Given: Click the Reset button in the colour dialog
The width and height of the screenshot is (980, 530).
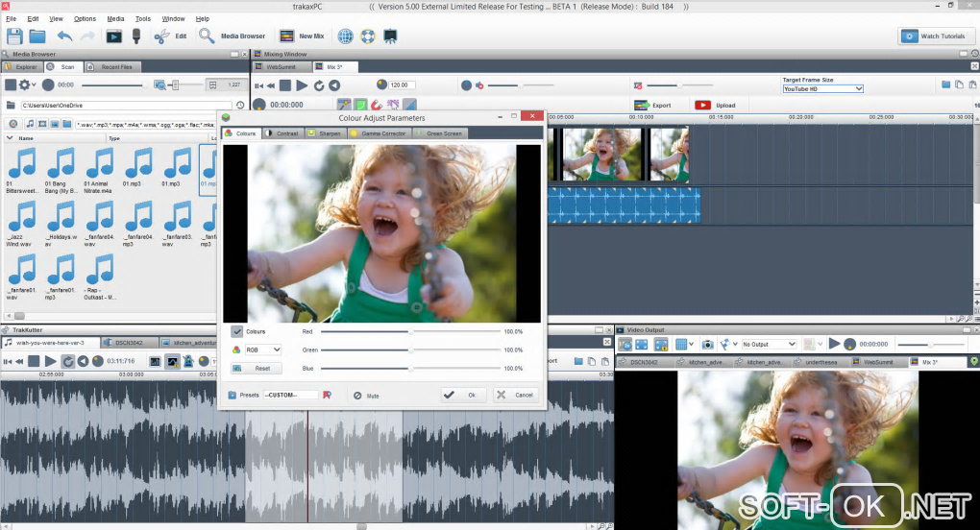Looking at the screenshot, I should (x=256, y=368).
